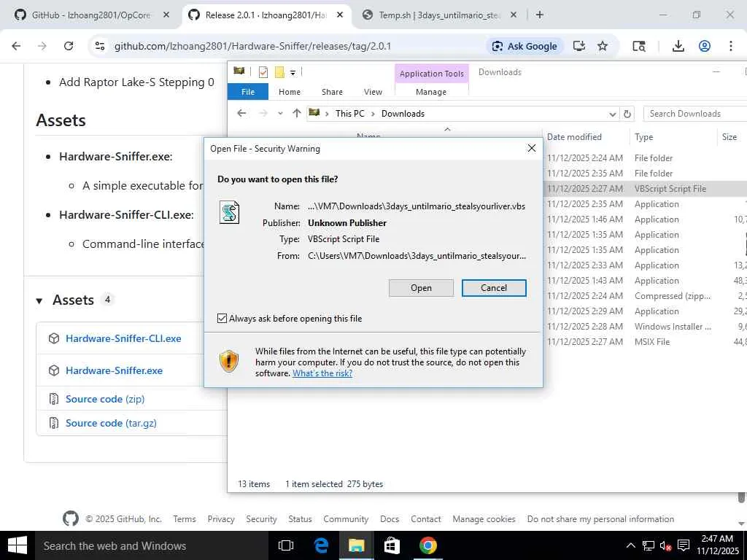The width and height of the screenshot is (747, 560).
Task: Click New folder icon in Explorer title bar
Action: click(279, 72)
